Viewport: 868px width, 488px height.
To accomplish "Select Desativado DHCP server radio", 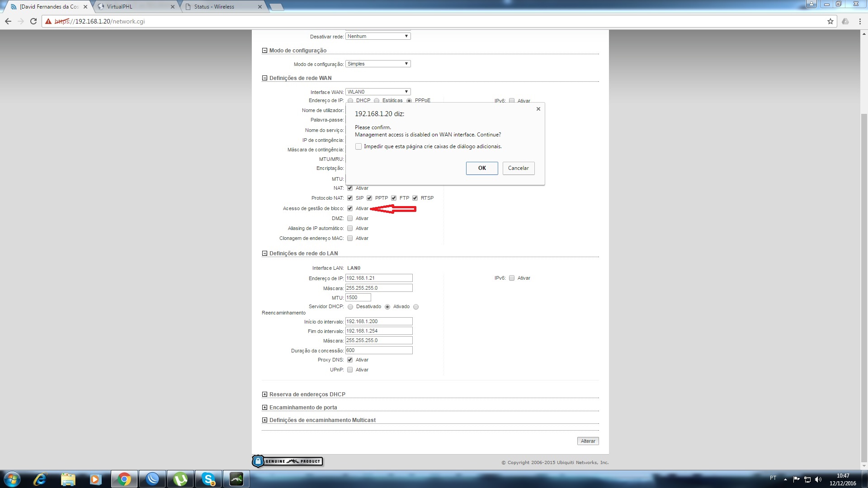I will tap(350, 307).
